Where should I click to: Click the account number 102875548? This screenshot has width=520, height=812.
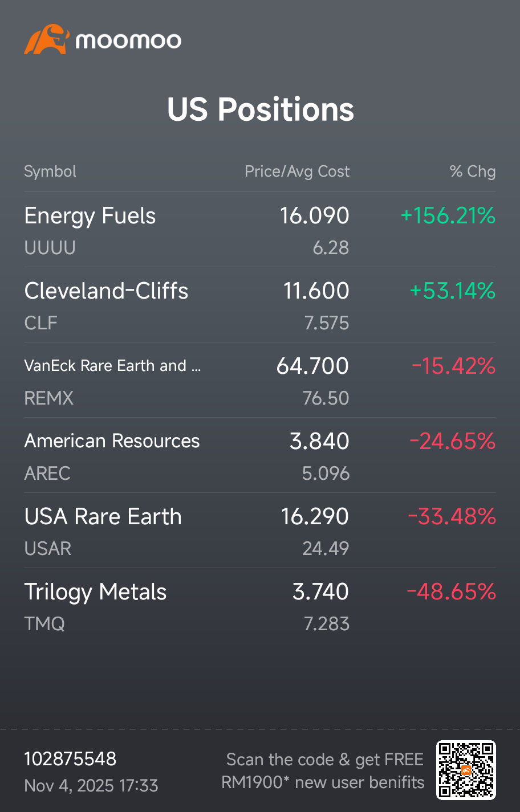point(70,759)
